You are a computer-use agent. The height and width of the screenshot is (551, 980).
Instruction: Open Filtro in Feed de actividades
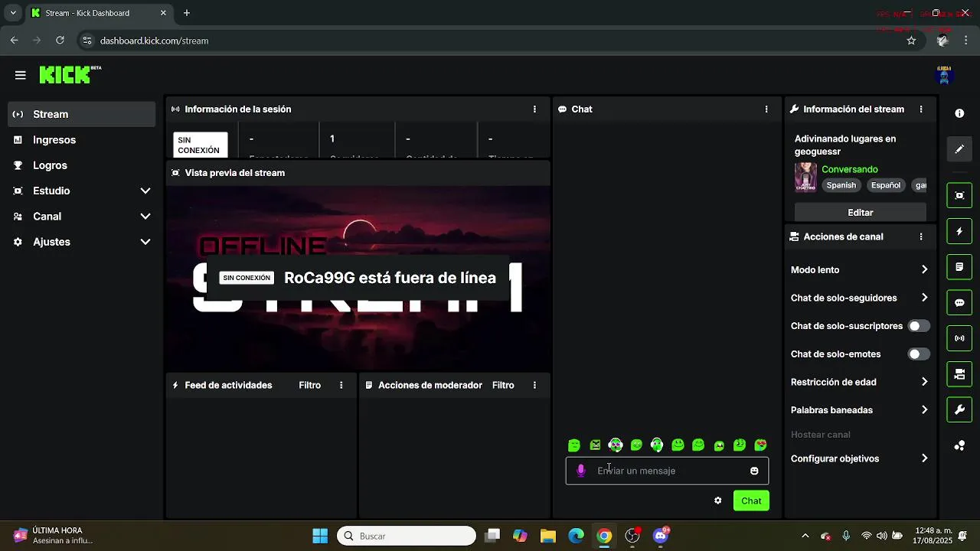tap(310, 385)
